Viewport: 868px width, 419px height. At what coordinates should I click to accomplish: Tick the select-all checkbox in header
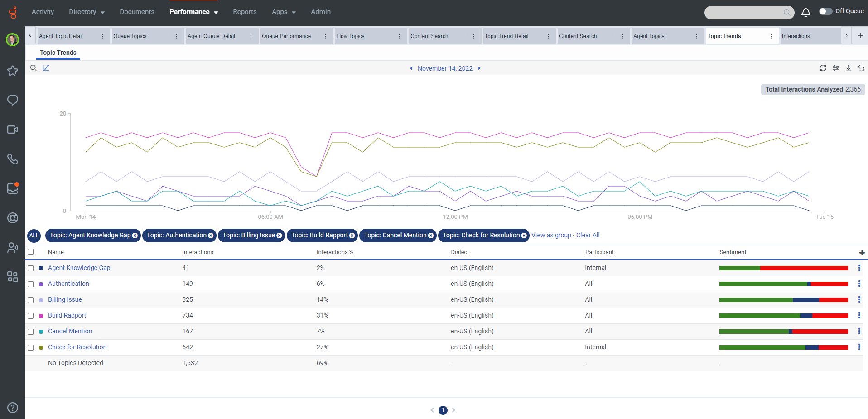pyautogui.click(x=31, y=252)
